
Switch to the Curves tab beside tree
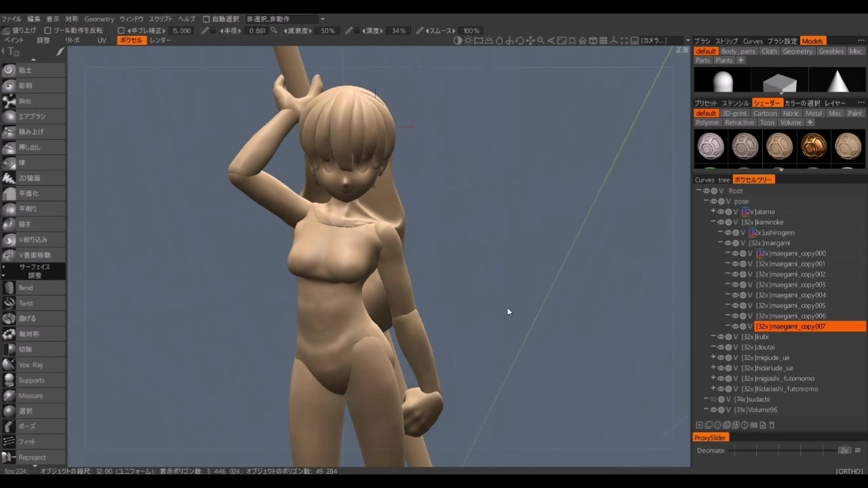pyautogui.click(x=705, y=180)
